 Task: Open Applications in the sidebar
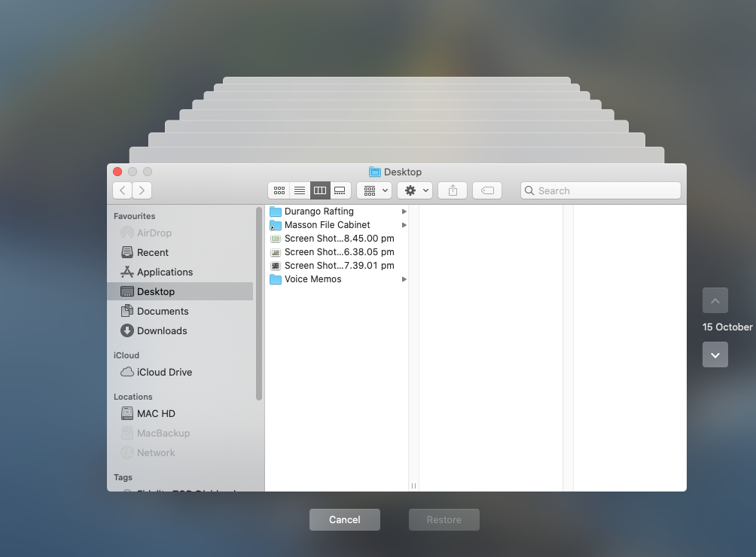[180, 272]
